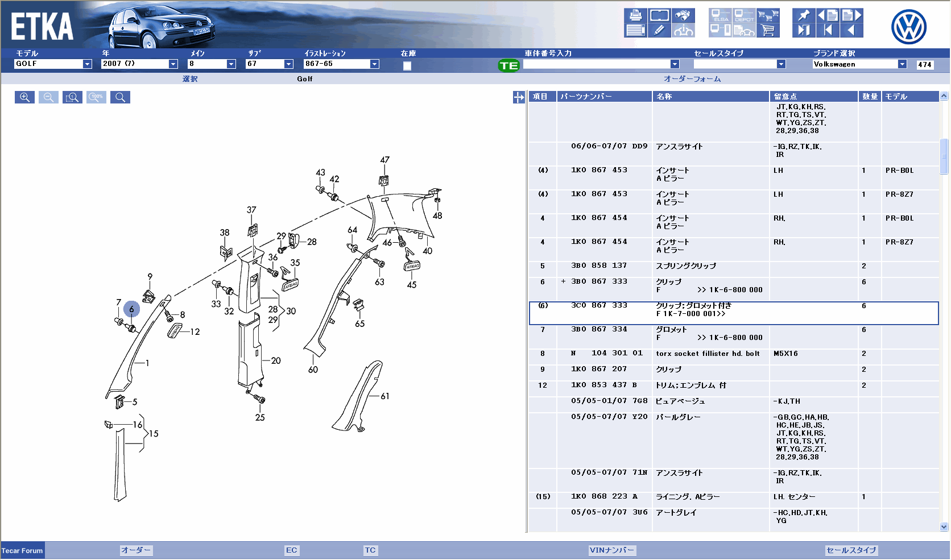This screenshot has height=560, width=951.
Task: Open the multiple shopping carts icon
Action: [x=768, y=15]
